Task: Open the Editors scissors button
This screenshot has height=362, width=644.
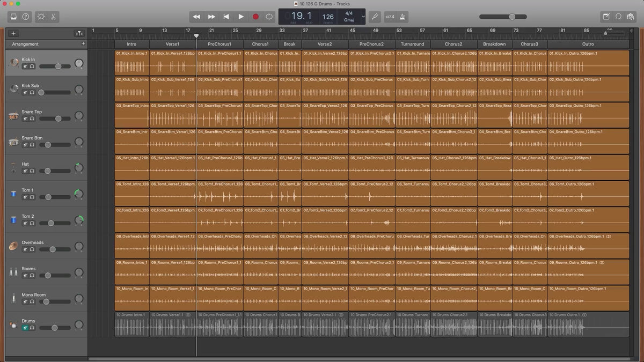Action: [x=54, y=17]
